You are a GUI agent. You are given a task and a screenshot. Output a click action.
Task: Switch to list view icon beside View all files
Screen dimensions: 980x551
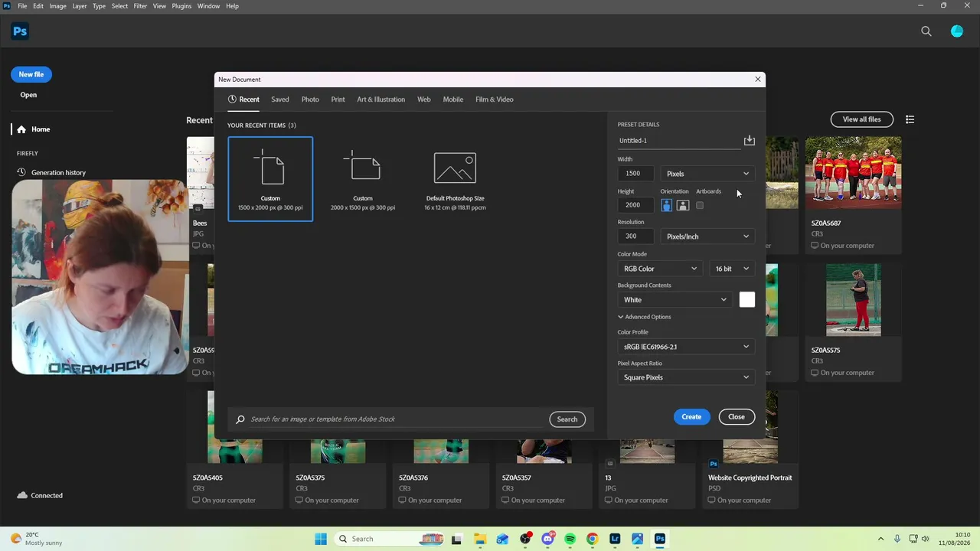(x=910, y=119)
